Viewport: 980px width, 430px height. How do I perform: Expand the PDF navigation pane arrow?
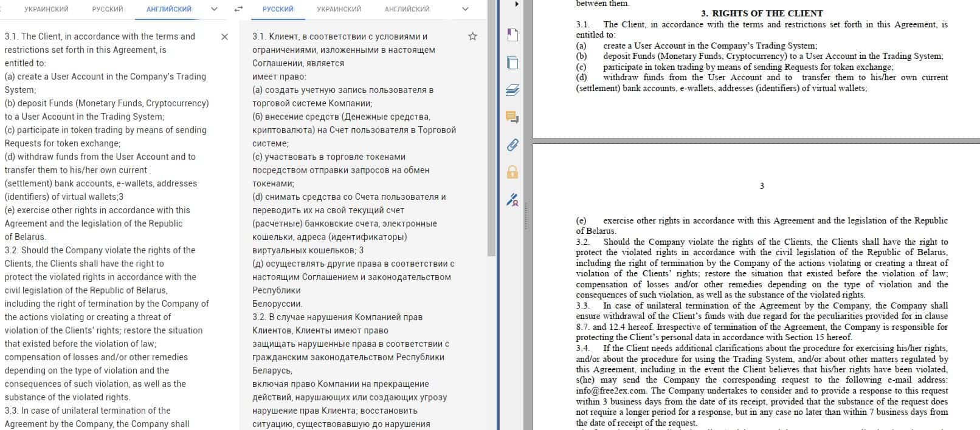pyautogui.click(x=516, y=4)
